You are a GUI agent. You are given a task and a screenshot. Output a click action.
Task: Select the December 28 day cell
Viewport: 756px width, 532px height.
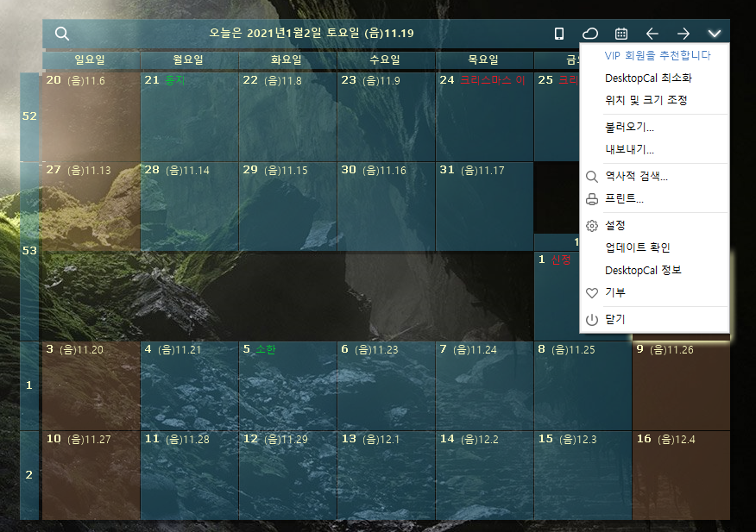190,206
